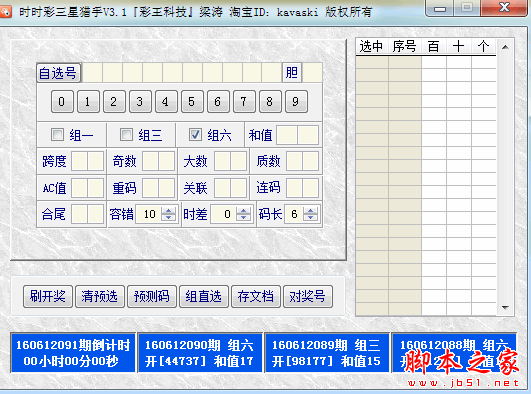Image resolution: width=531 pixels, height=394 pixels.
Task: Click the 160612090期 组六 result panel
Action: click(200, 353)
